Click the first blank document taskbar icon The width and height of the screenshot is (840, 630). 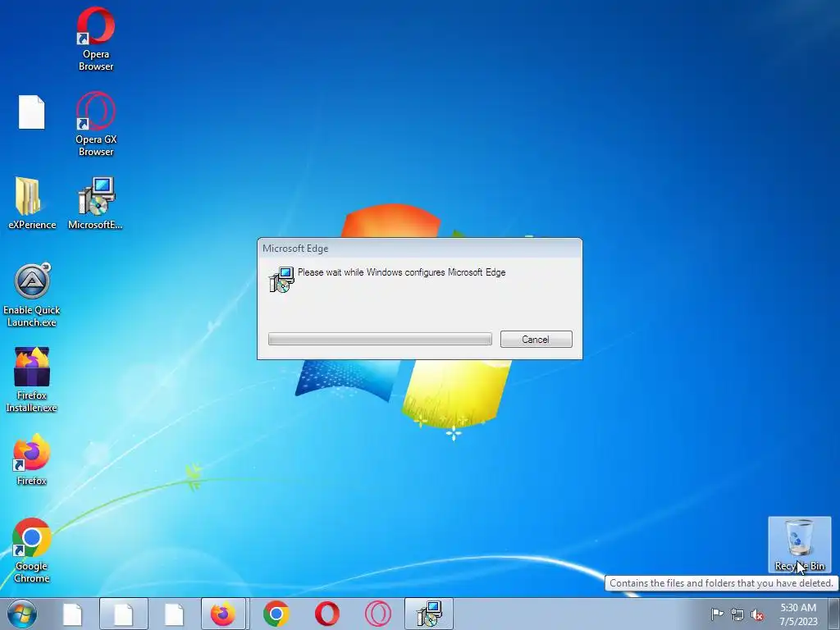[x=72, y=614]
